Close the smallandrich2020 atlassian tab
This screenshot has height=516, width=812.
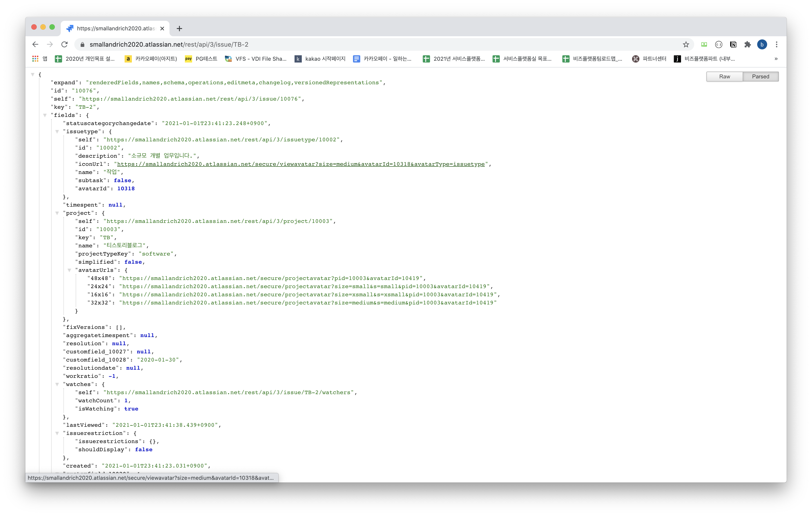(x=162, y=29)
